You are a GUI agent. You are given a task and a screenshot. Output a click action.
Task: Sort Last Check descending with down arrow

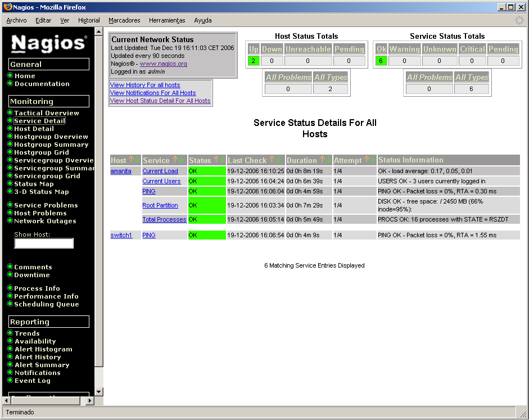pyautogui.click(x=278, y=159)
